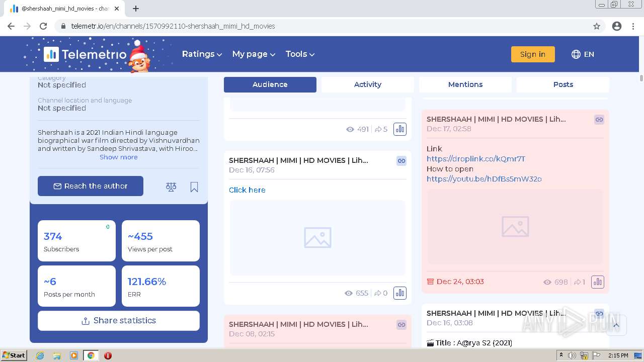Copy link icon of Dec 08, 02:15 post
644x362 pixels.
tap(401, 325)
